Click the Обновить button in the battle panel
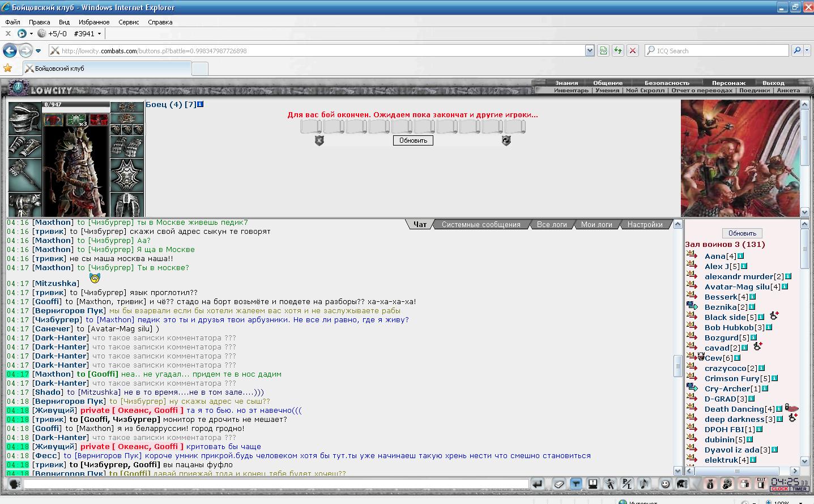814x504 pixels. coord(413,140)
